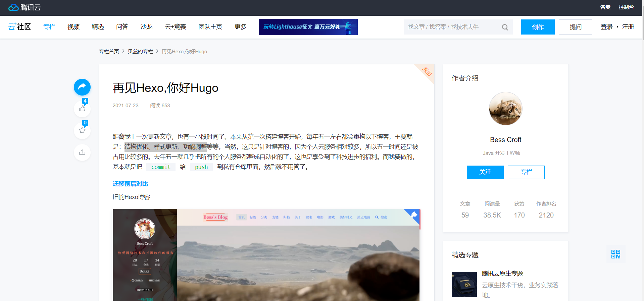
Task: Click the 提问 button
Action: (x=576, y=27)
